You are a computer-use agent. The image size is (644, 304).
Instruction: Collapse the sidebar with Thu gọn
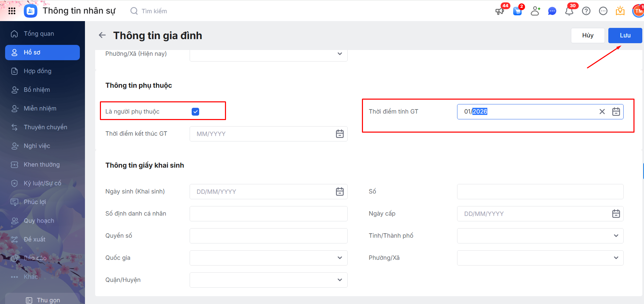click(x=43, y=300)
